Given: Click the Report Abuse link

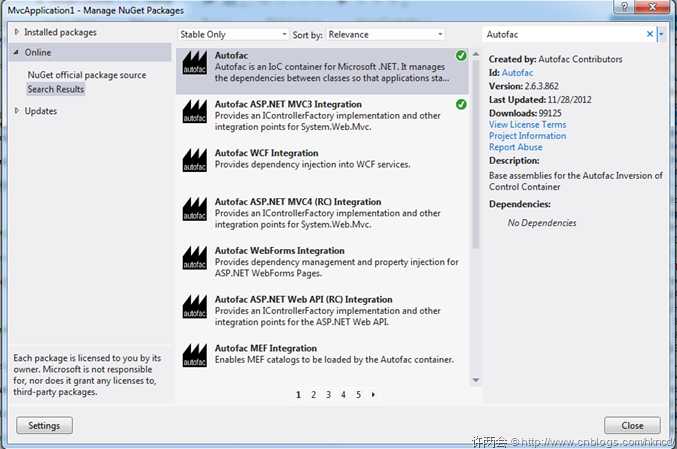Looking at the screenshot, I should [516, 147].
